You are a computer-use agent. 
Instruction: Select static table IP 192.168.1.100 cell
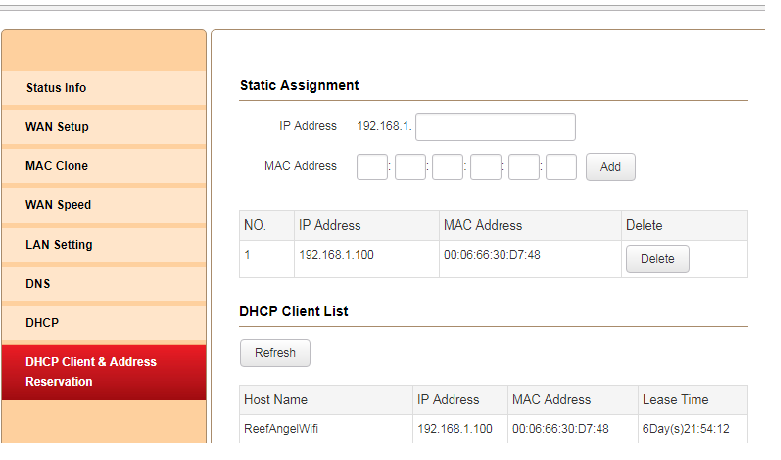pos(367,259)
